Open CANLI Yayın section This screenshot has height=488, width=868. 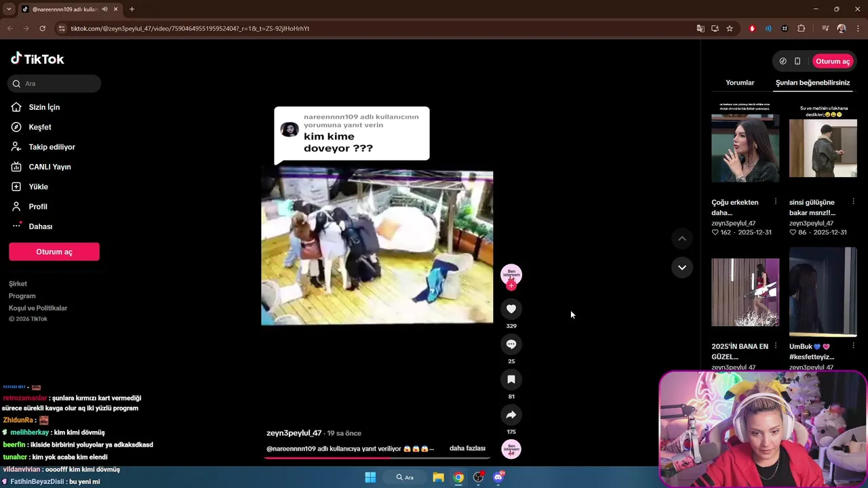pyautogui.click(x=50, y=167)
